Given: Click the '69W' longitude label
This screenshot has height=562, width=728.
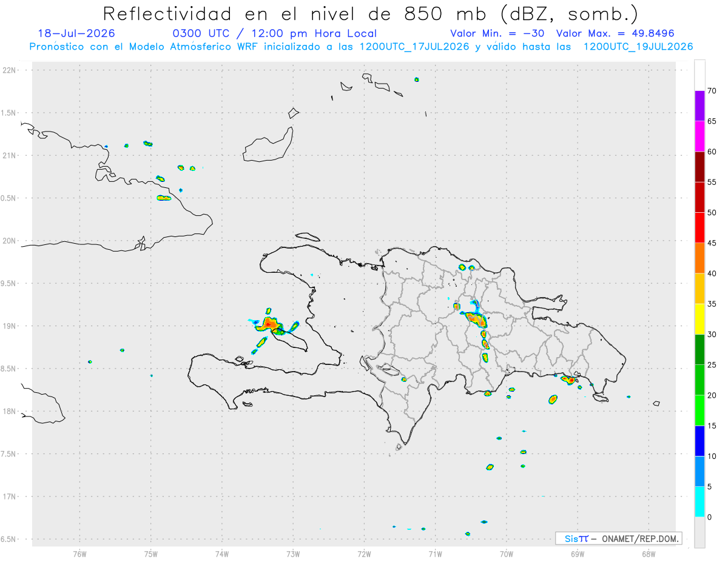Looking at the screenshot, I should [578, 554].
